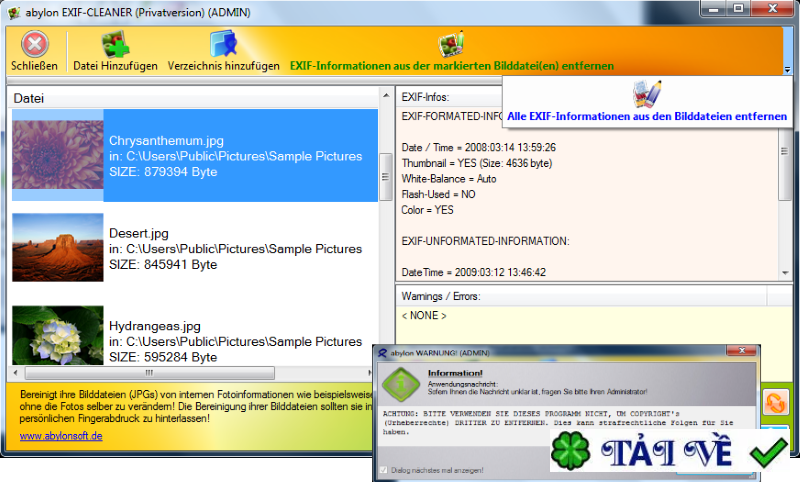Viewport: 800px width, 482px height.
Task: Click the 'Color = YES' line
Action: 427,210
